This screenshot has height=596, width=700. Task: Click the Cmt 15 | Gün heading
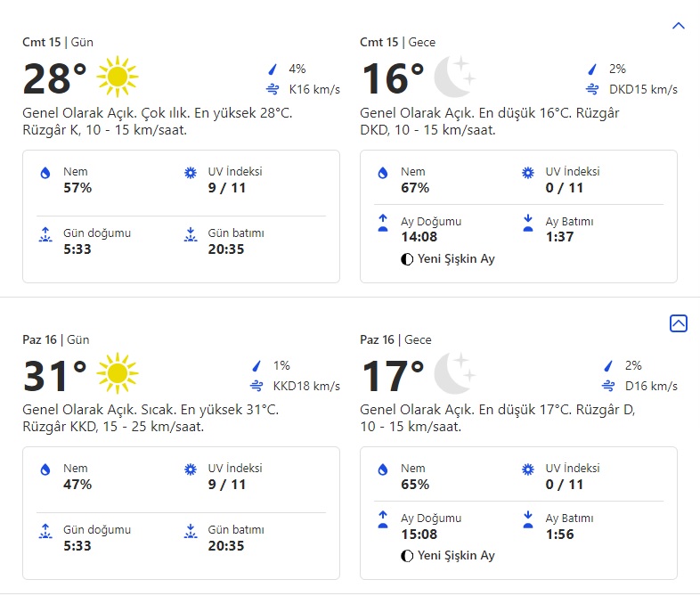point(58,43)
